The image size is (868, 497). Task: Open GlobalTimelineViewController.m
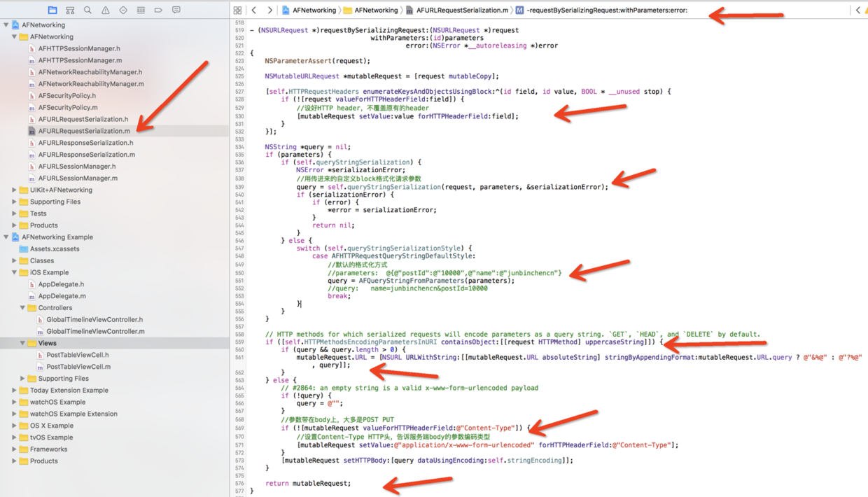95,331
